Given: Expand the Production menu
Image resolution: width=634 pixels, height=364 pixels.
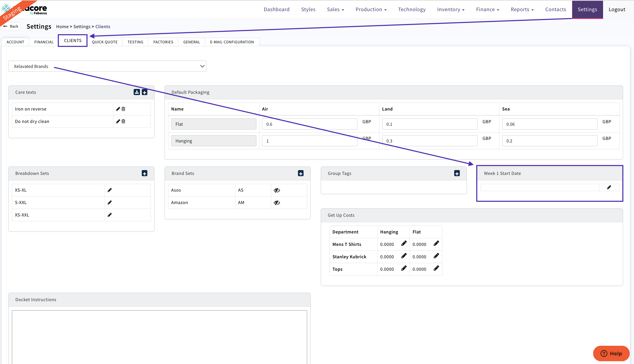Looking at the screenshot, I should click(371, 9).
